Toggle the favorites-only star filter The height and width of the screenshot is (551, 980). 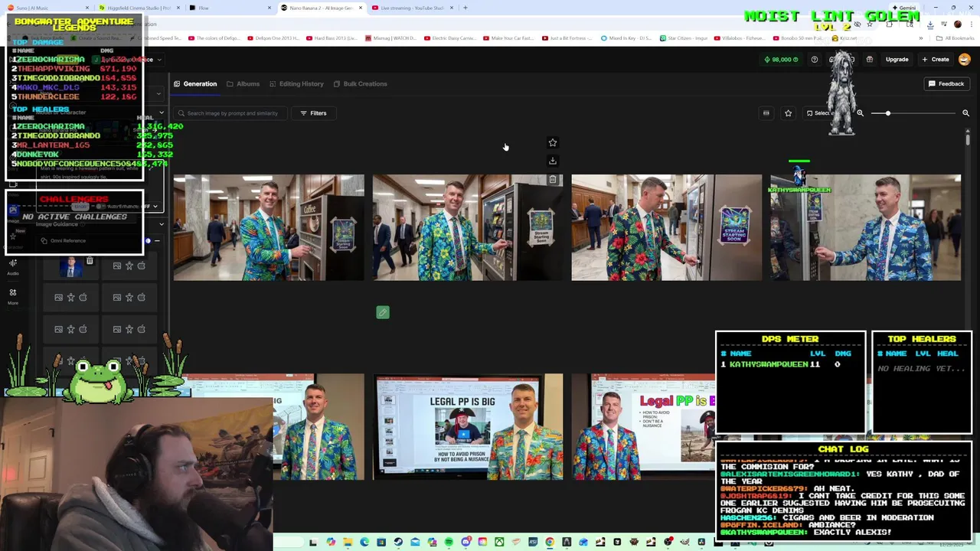pos(788,113)
